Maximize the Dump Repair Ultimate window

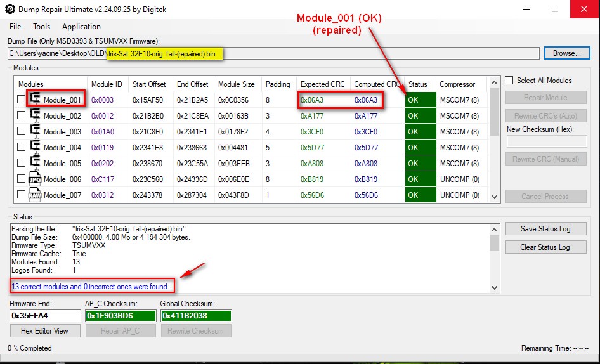click(555, 9)
